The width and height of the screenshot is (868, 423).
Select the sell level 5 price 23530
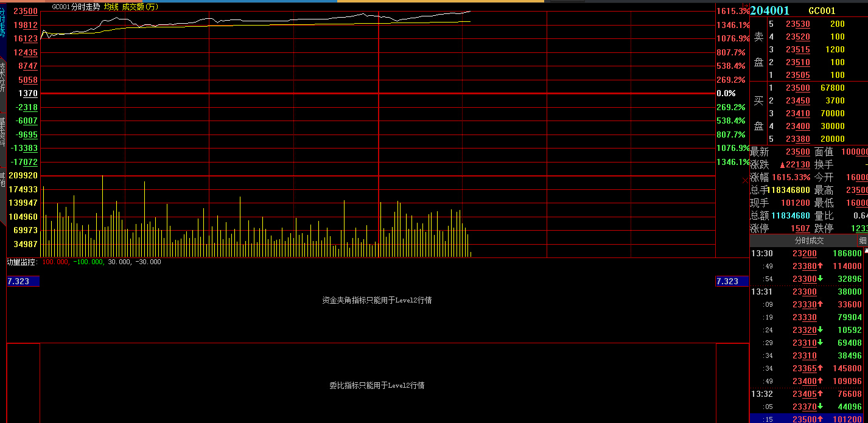[797, 24]
